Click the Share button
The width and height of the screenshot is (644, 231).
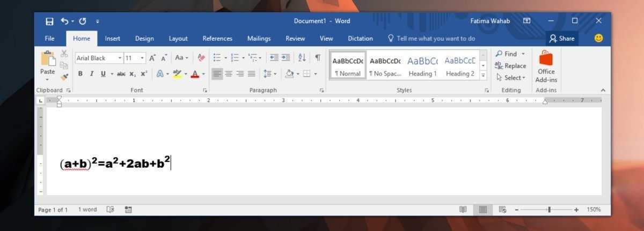tap(561, 39)
